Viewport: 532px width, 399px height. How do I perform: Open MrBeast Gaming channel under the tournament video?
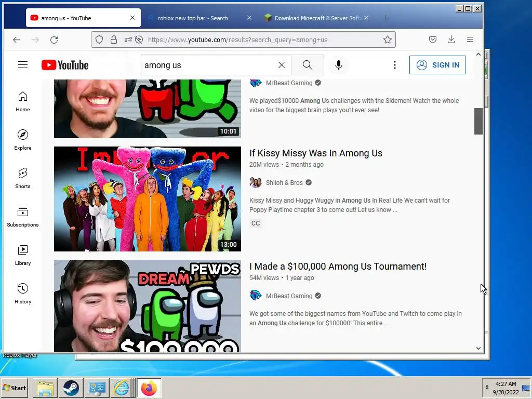tap(289, 296)
